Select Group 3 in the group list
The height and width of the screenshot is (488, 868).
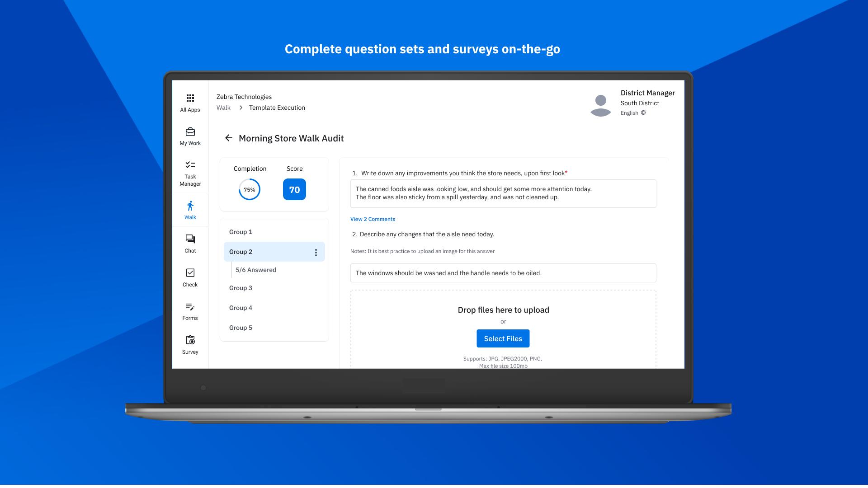point(274,288)
